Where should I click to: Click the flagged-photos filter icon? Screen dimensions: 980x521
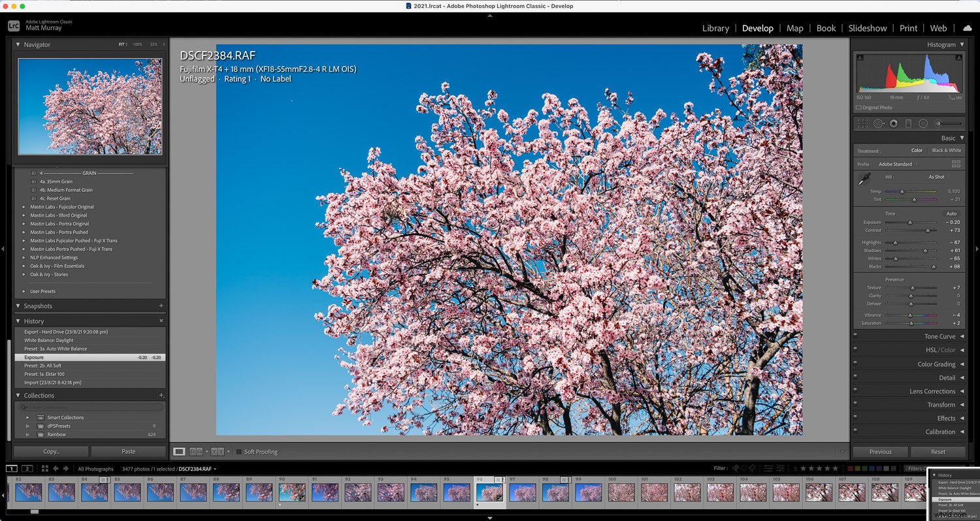736,468
